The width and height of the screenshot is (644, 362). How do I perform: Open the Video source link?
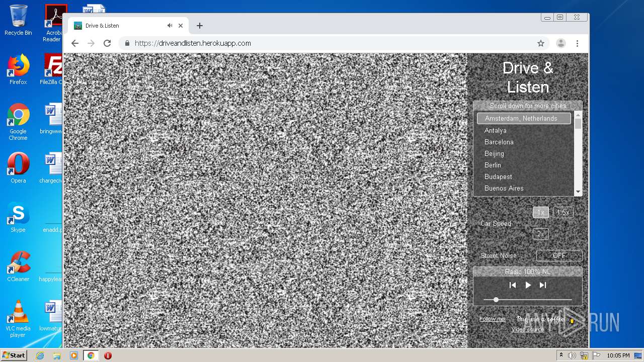528,329
